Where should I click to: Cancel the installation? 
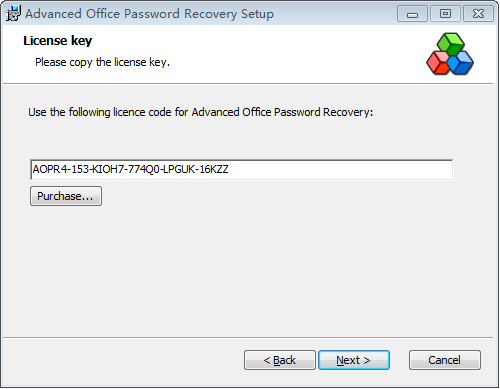point(445,360)
